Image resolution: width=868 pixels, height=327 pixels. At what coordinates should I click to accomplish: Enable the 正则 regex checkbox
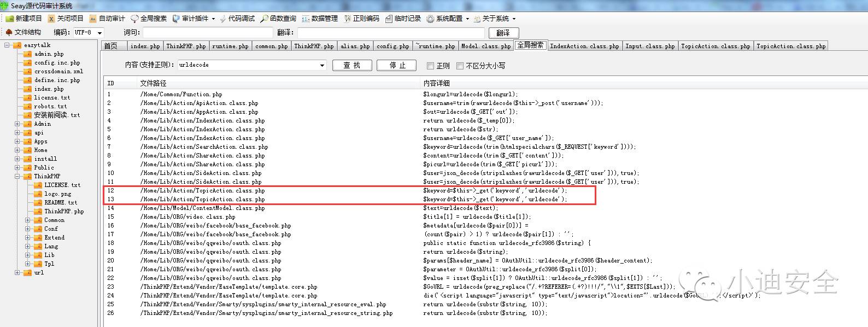tap(430, 66)
